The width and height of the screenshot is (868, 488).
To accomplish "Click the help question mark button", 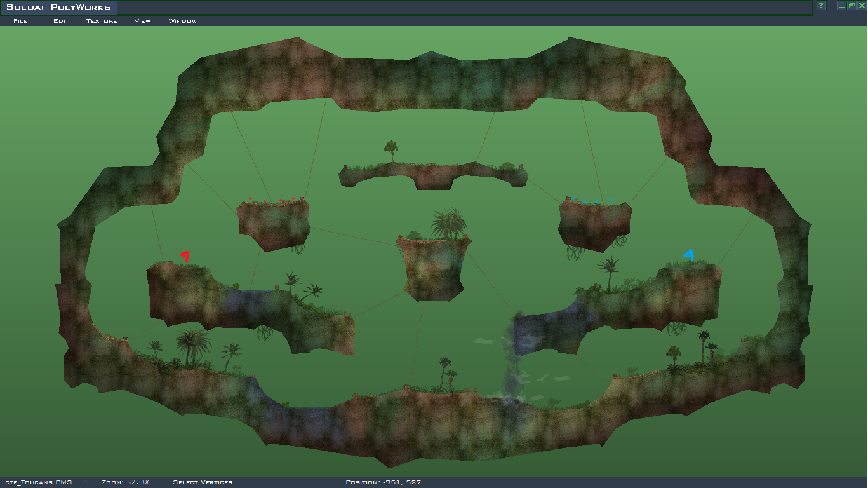I will click(820, 6).
